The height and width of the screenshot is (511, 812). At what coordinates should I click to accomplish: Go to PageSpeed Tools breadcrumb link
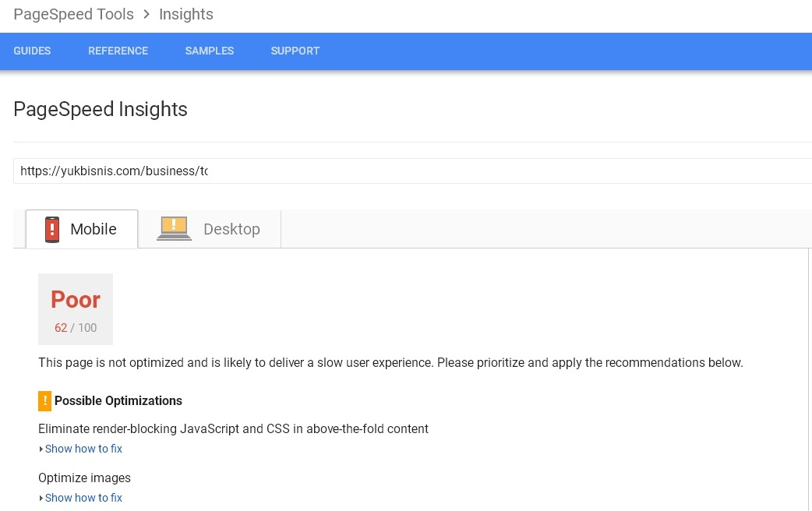click(73, 15)
